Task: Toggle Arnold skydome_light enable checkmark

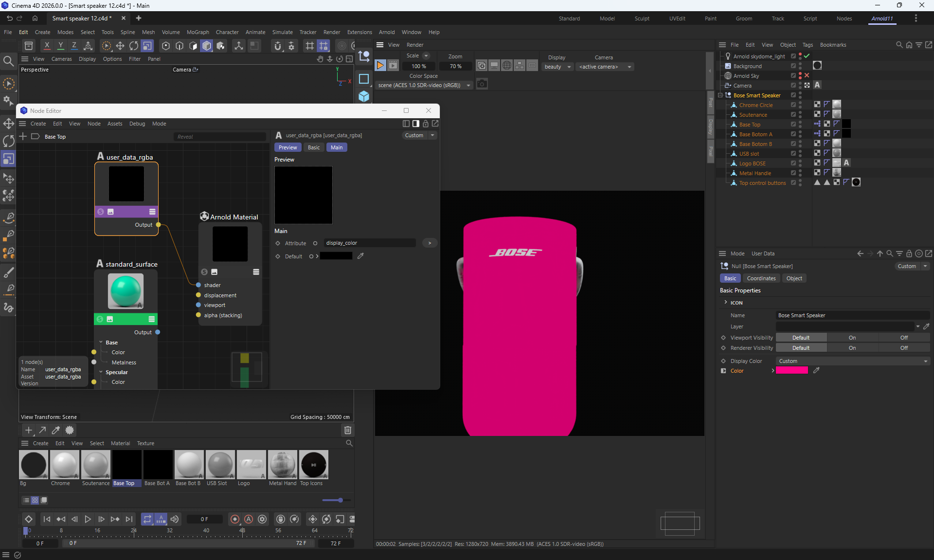Action: point(807,56)
